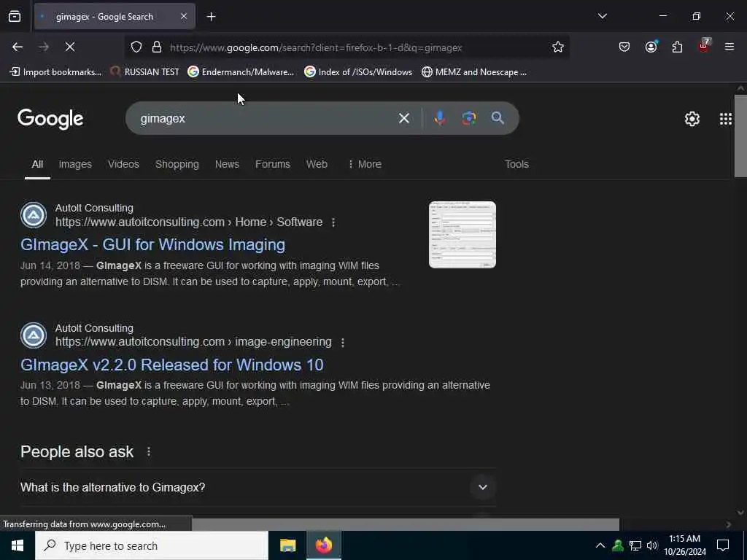The image size is (747, 560).
Task: Open GImageX screenshot thumbnail
Action: point(462,235)
